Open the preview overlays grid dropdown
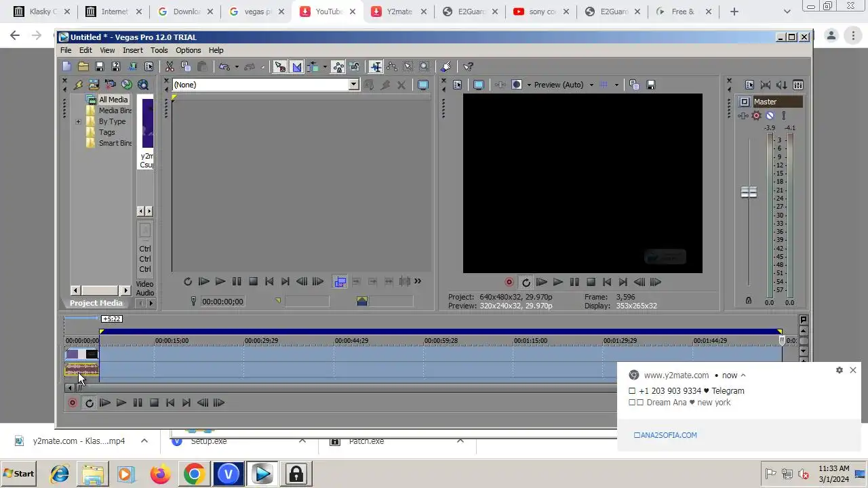 [x=616, y=85]
